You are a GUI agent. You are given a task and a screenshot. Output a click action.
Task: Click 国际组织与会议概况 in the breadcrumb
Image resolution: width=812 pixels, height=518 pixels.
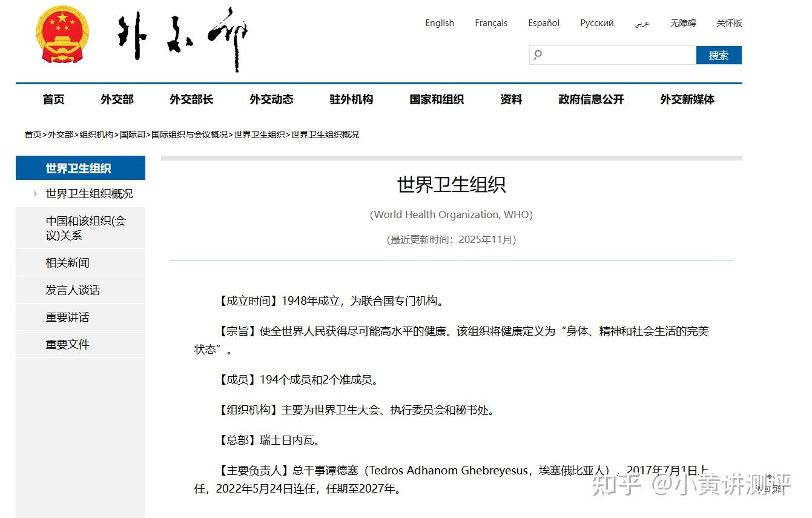tap(190, 134)
